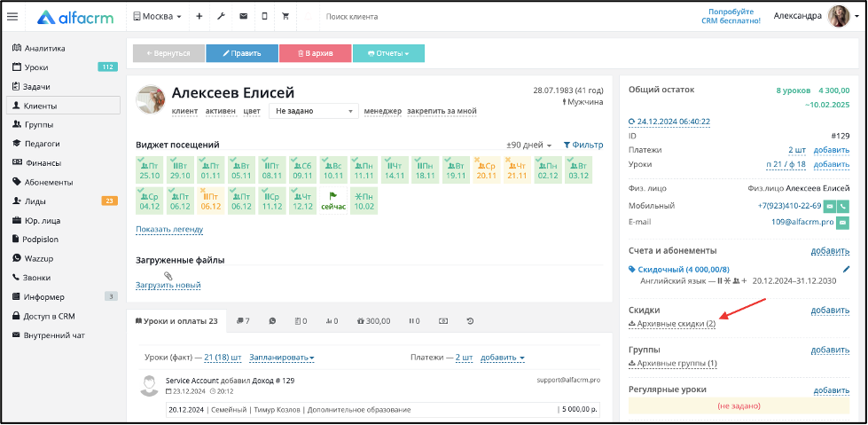Expand Архивные группы (1)
868x425 pixels.
[x=673, y=364]
